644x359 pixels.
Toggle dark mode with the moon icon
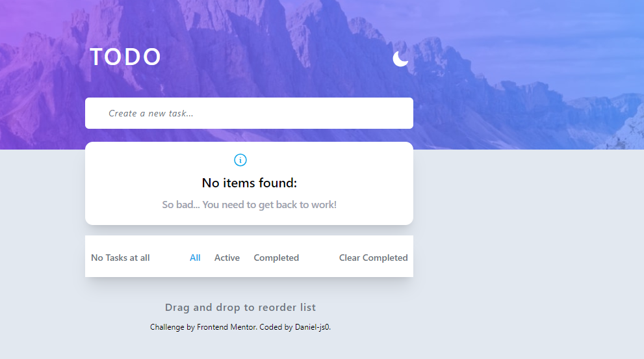point(400,59)
